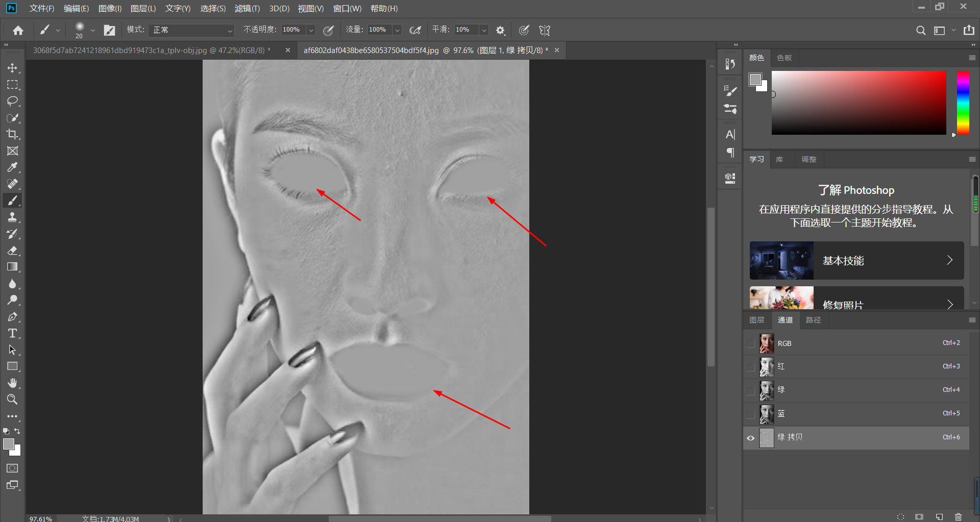980x522 pixels.
Task: Open tool preset picker arrow
Action: tap(58, 31)
